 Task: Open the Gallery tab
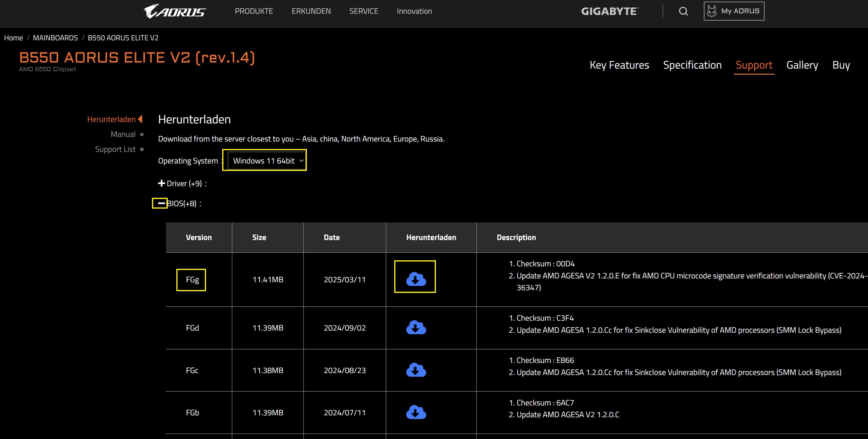[802, 65]
